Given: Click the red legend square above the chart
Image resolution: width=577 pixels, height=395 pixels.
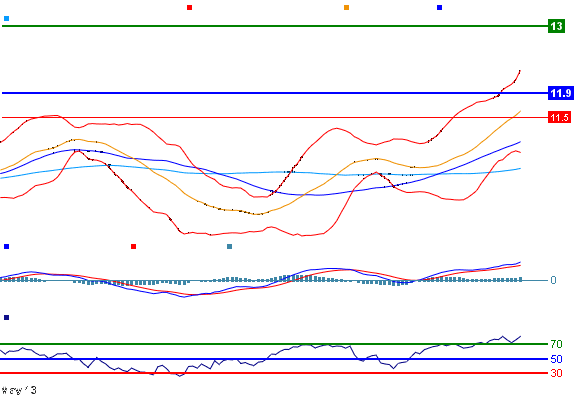Looking at the screenshot, I should click(190, 7).
